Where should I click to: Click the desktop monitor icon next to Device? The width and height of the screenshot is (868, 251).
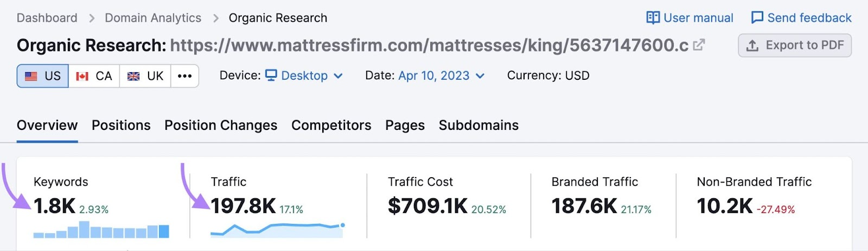tap(271, 75)
